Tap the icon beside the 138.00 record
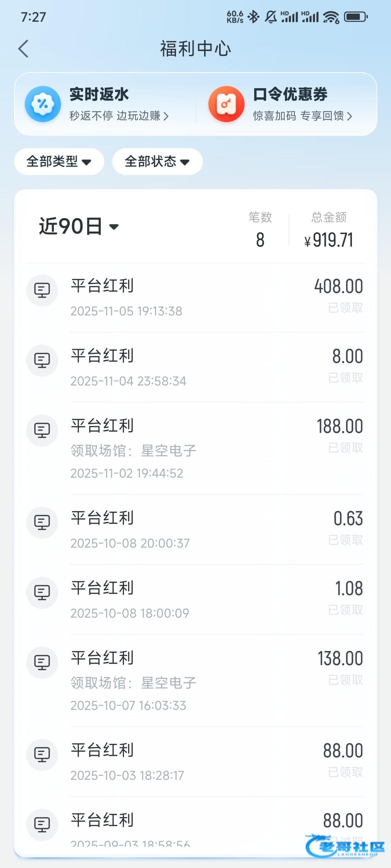 (42, 663)
